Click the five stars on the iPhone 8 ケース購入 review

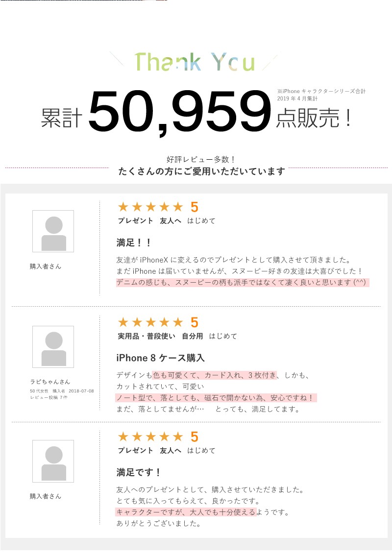150,323
